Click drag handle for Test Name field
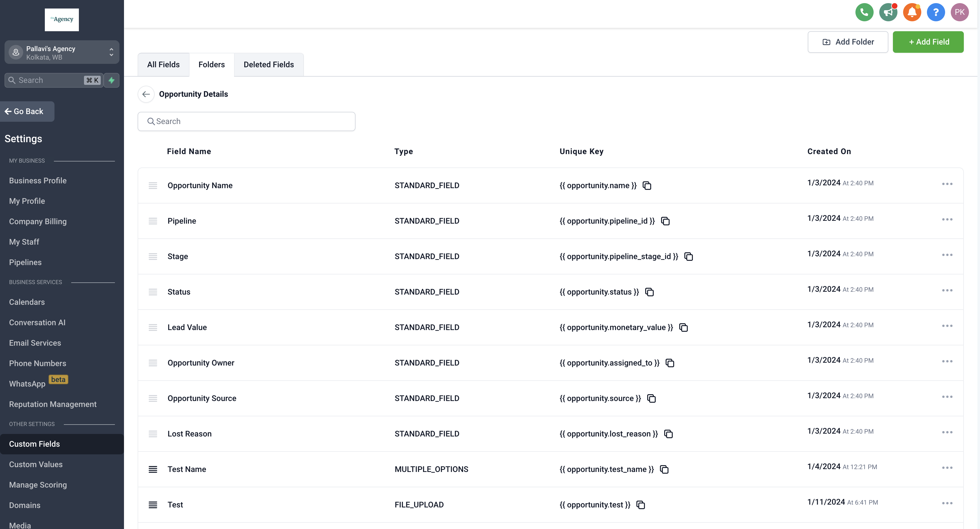980x529 pixels. [x=153, y=469]
